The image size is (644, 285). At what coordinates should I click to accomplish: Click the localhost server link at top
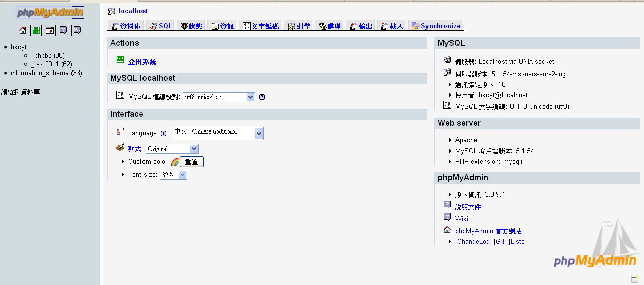(133, 11)
